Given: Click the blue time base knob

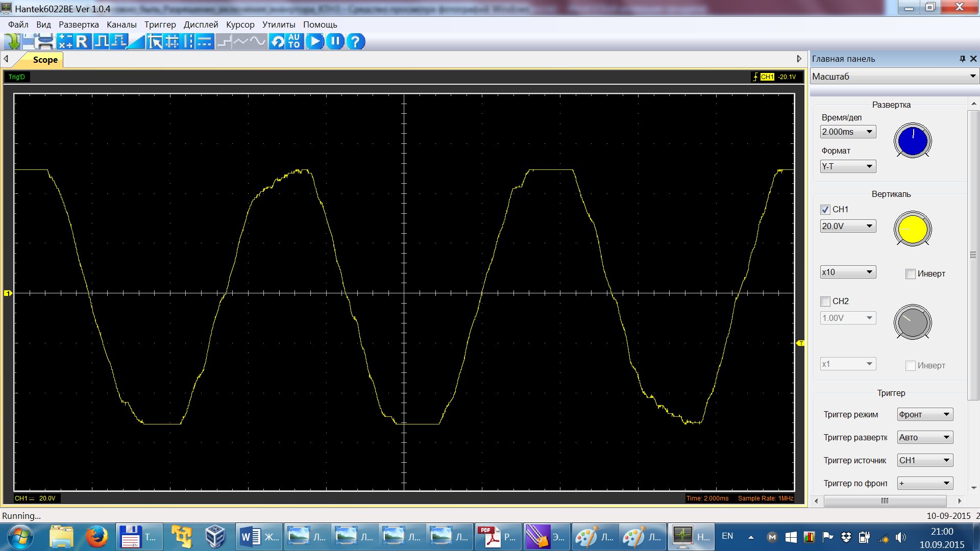Looking at the screenshot, I should tap(913, 141).
